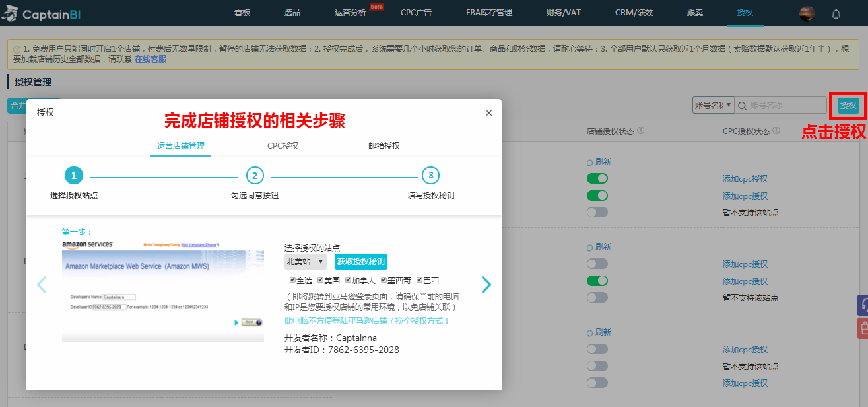Screen dimensions: 868x407
Task: Click the Amazon MWS step screenshot thumbnail
Action: coord(163,291)
